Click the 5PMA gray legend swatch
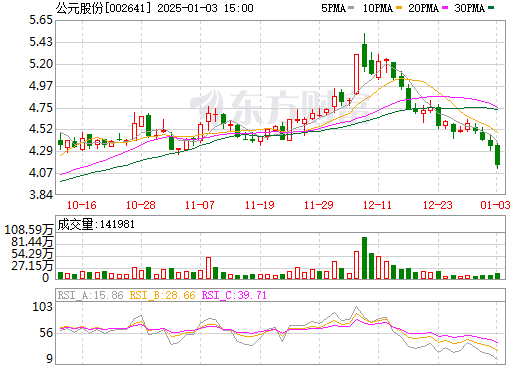 click(x=351, y=8)
